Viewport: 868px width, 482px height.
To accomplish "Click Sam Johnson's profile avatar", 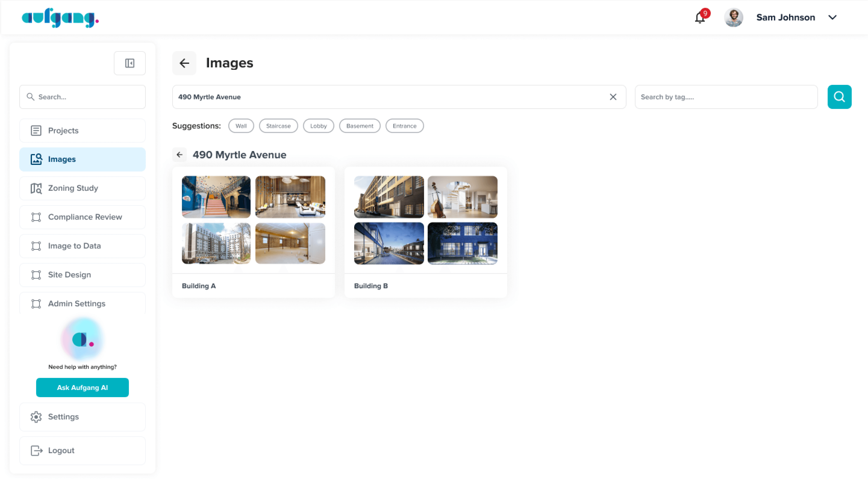I will (733, 17).
